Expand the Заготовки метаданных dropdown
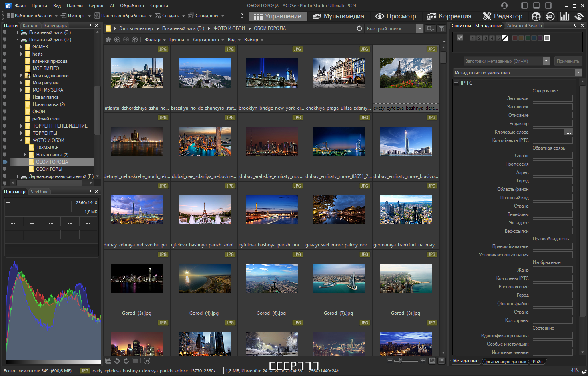The image size is (588, 376). [546, 61]
